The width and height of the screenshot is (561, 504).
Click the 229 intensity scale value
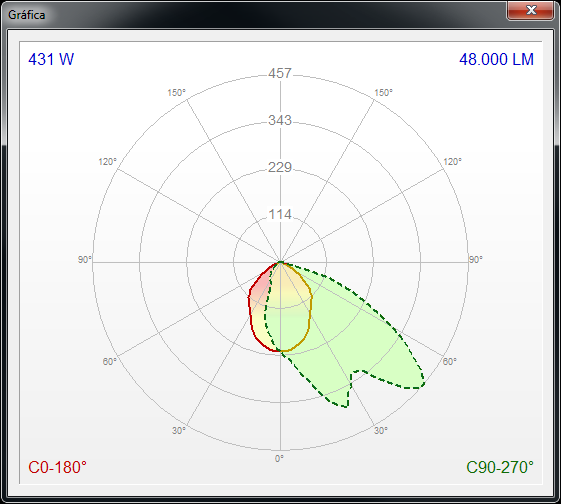[280, 167]
